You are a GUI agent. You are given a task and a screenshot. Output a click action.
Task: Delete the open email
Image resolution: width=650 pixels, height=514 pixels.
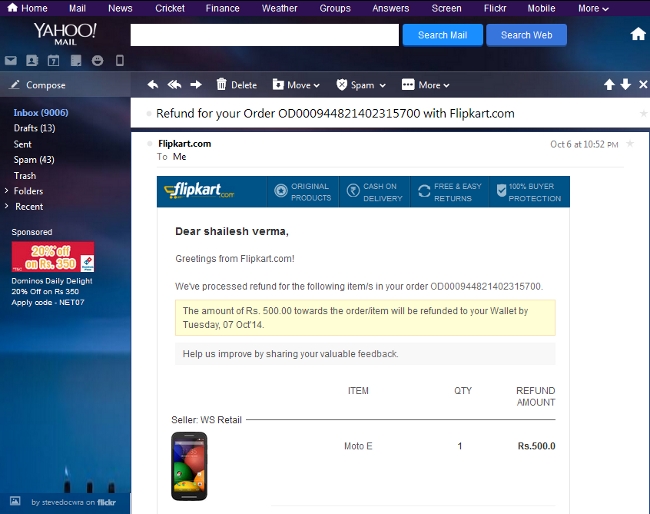237,85
